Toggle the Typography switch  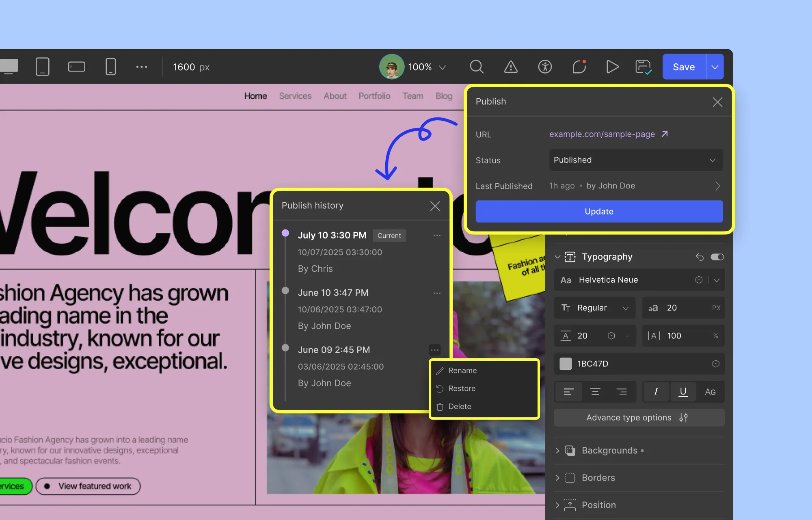(717, 257)
